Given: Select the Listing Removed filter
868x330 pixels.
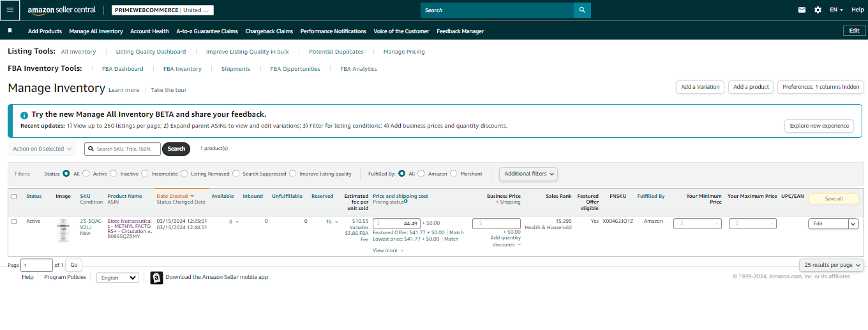Looking at the screenshot, I should [184, 174].
